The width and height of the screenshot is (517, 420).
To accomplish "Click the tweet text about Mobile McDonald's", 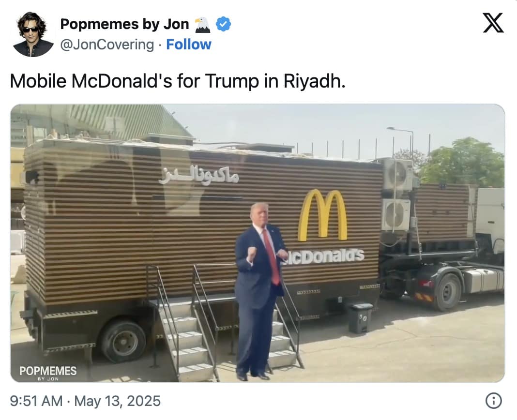I will 178,81.
